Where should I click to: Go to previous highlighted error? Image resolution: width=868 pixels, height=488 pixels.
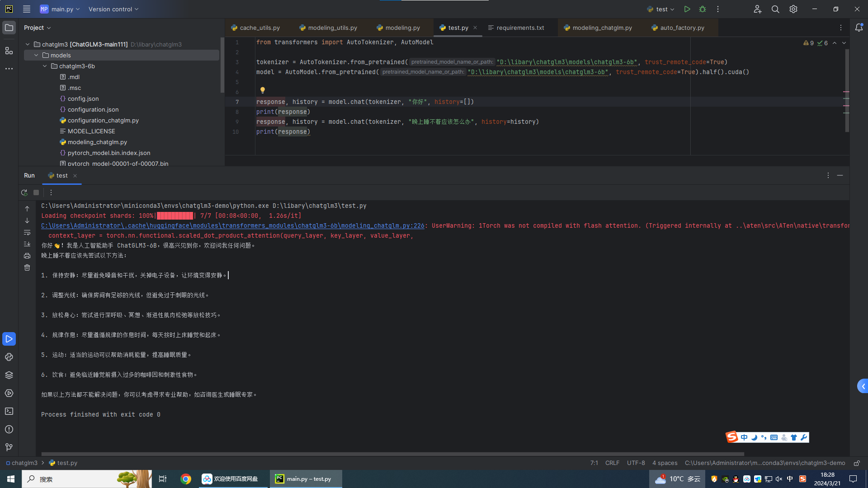click(835, 43)
